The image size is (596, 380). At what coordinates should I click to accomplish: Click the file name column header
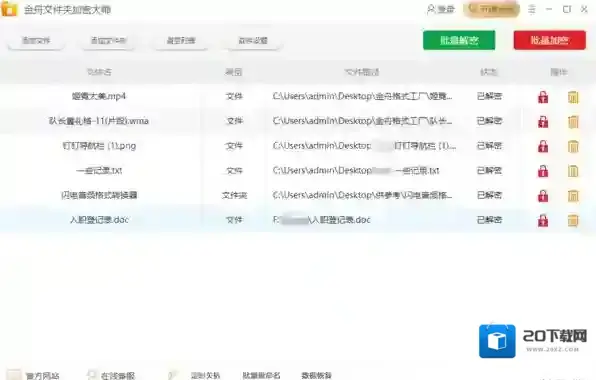pos(99,72)
